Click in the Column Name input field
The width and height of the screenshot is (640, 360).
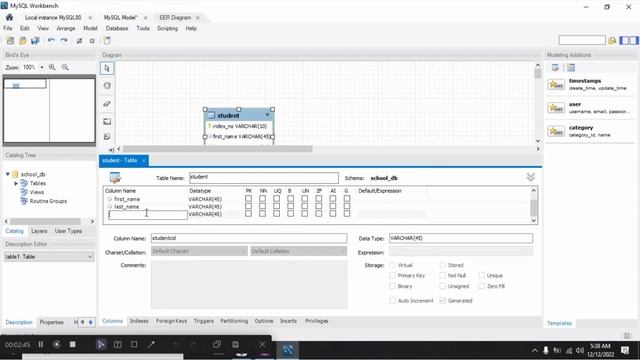[249, 238]
